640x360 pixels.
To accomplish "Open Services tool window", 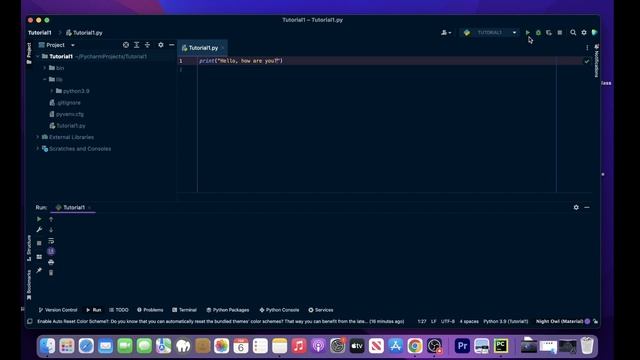I will coord(321,310).
